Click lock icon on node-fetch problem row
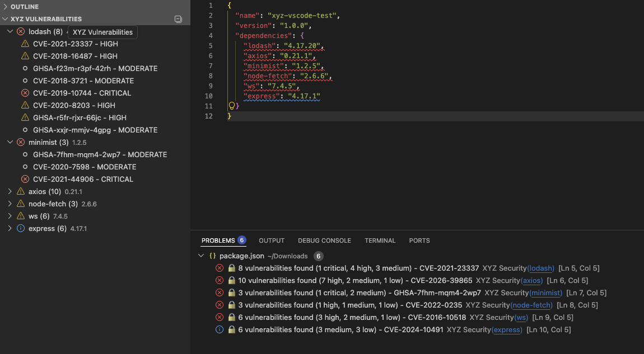 pyautogui.click(x=232, y=305)
